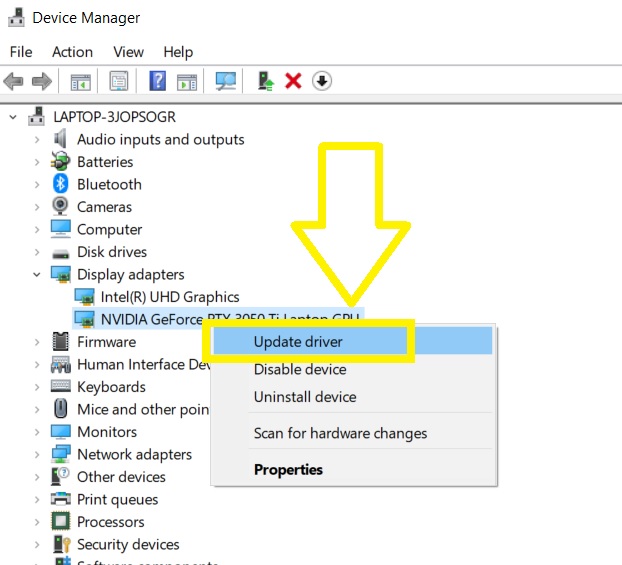Click the Processors chip icon
Image resolution: width=622 pixels, height=565 pixels.
point(61,521)
